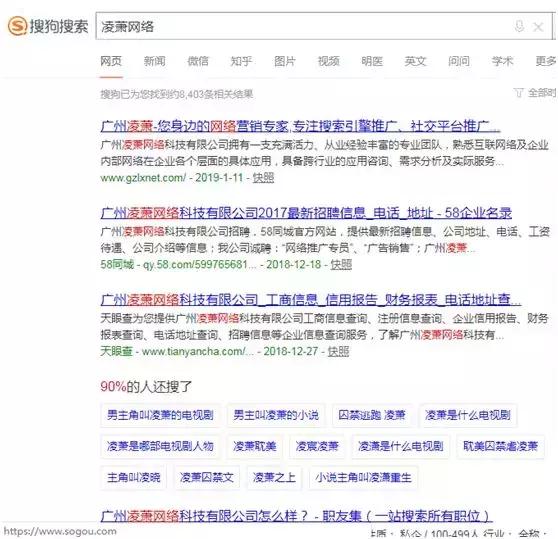Click the 58同城 source label
558x539 pixels.
[x=117, y=264]
